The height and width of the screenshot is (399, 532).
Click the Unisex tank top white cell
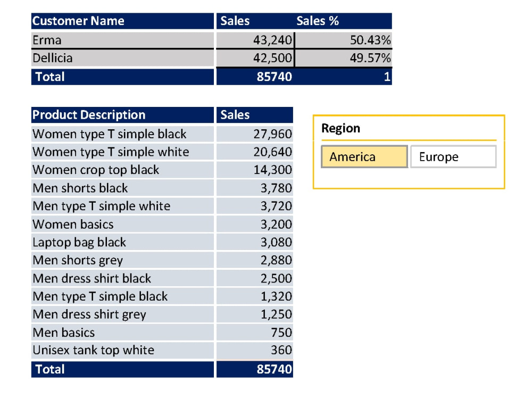(122, 350)
